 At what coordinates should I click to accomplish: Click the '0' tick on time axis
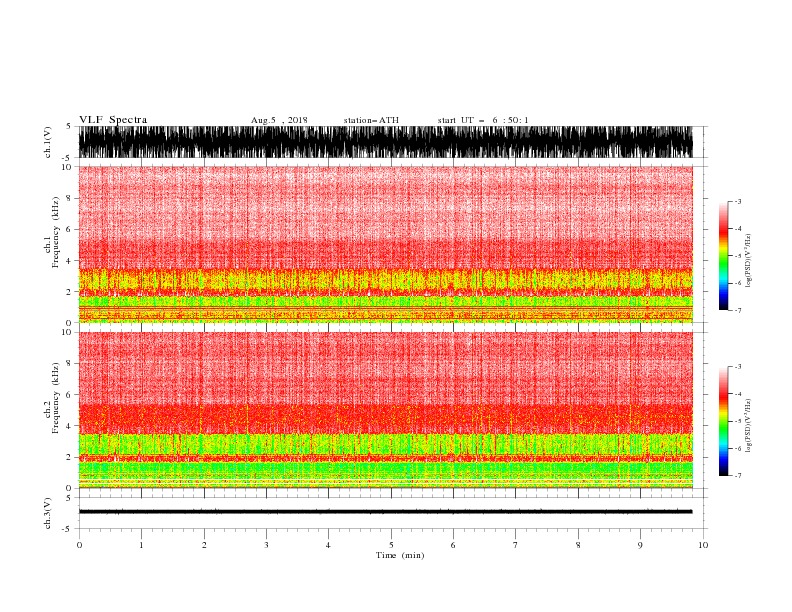tap(79, 545)
